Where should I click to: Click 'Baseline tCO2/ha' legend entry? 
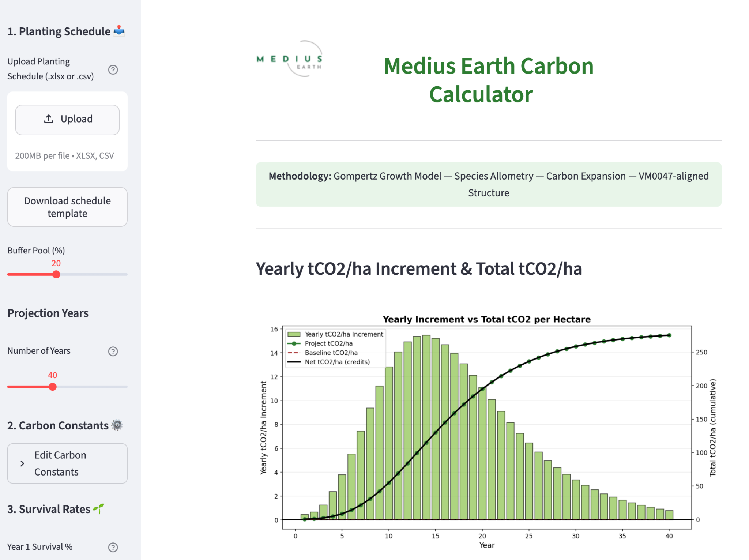point(323,353)
